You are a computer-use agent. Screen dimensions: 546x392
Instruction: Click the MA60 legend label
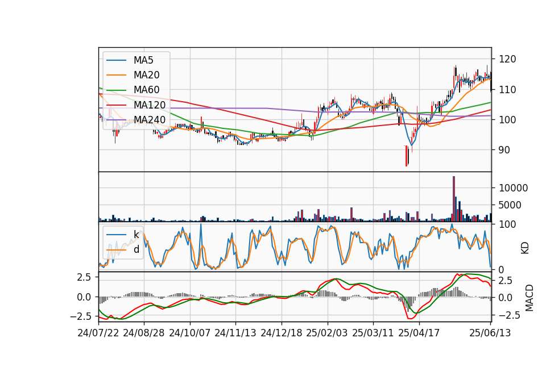click(x=146, y=90)
